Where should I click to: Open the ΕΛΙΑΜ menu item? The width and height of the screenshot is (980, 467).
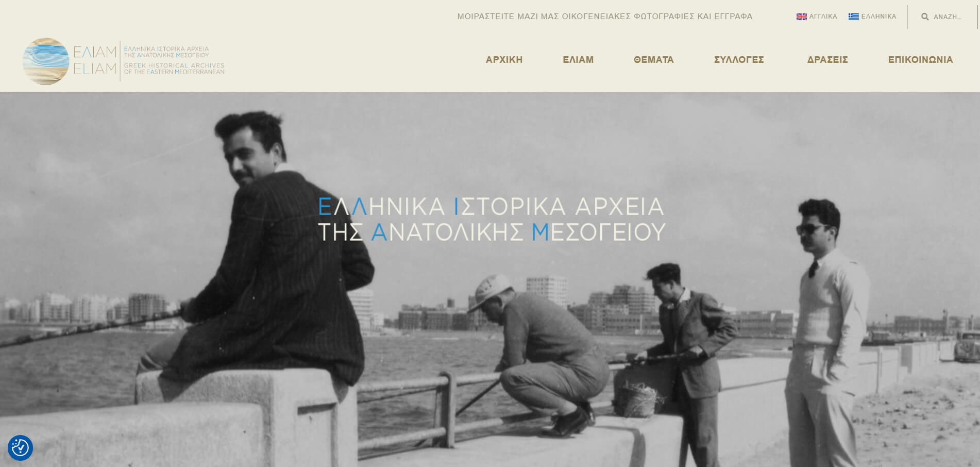[x=578, y=60]
